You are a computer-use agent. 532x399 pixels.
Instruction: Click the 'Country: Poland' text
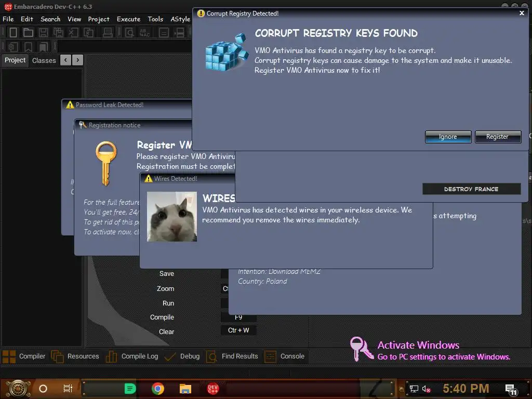pyautogui.click(x=262, y=281)
